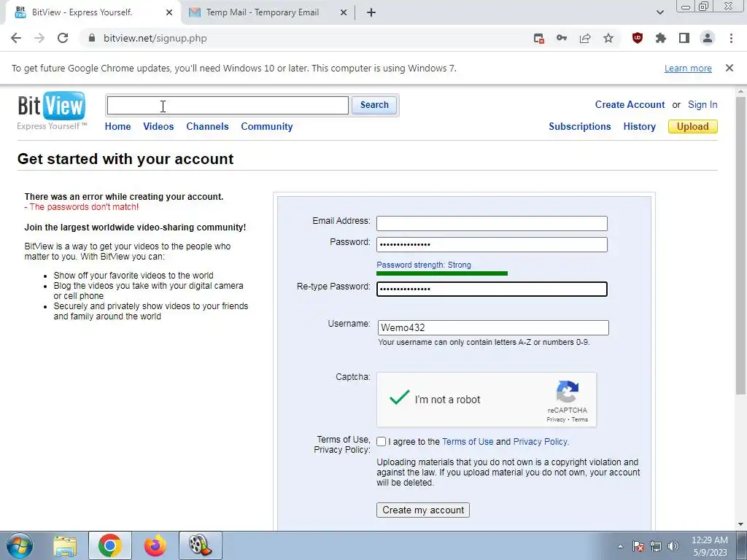Open the Terms of Use link
Screen dimensions: 747x560
(468, 441)
